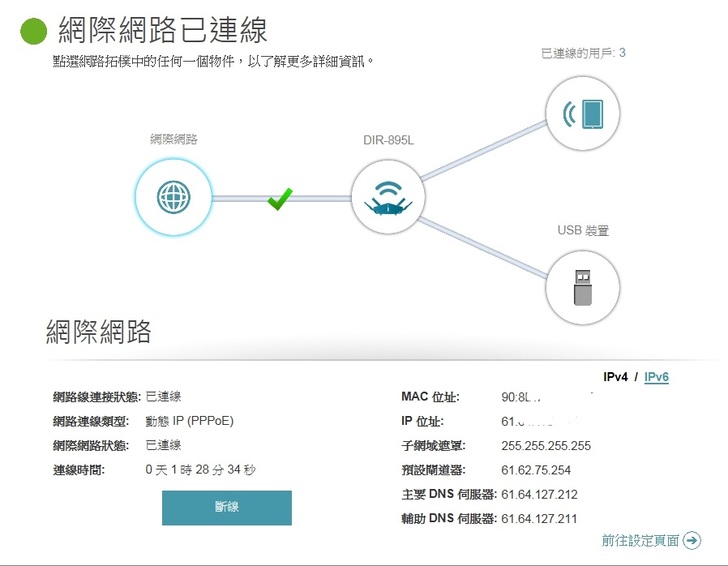
Task: Click the default gateway value 61.62.75.254
Action: (536, 470)
